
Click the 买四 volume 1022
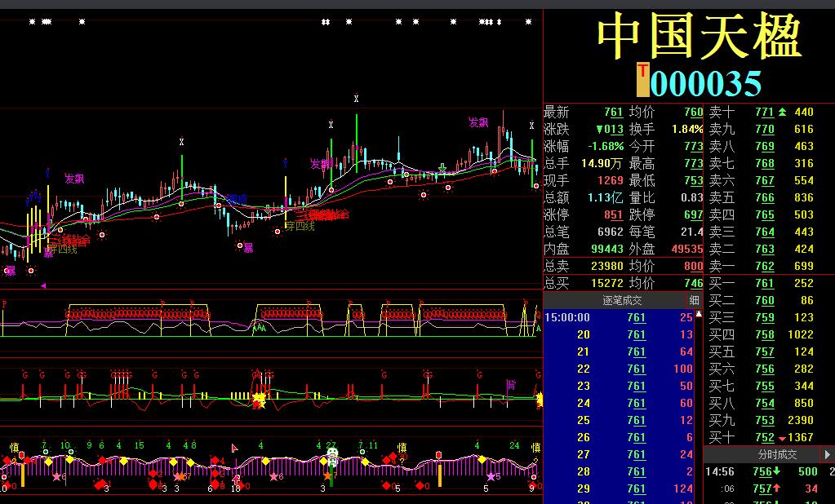tap(801, 334)
